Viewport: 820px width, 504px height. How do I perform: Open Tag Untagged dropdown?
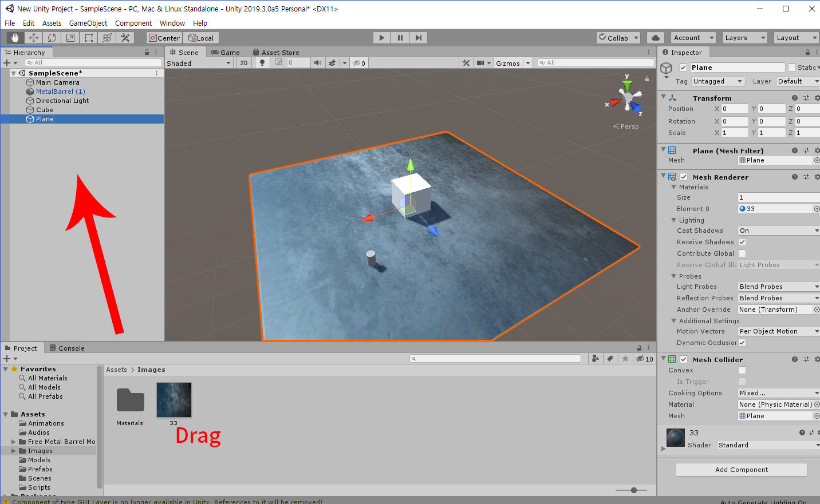coord(718,81)
